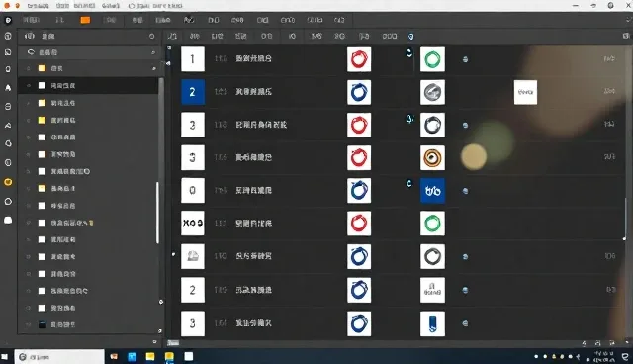The width and height of the screenshot is (633, 364).
Task: Click the gray ring in the stacked-pages row
Action: click(432, 256)
